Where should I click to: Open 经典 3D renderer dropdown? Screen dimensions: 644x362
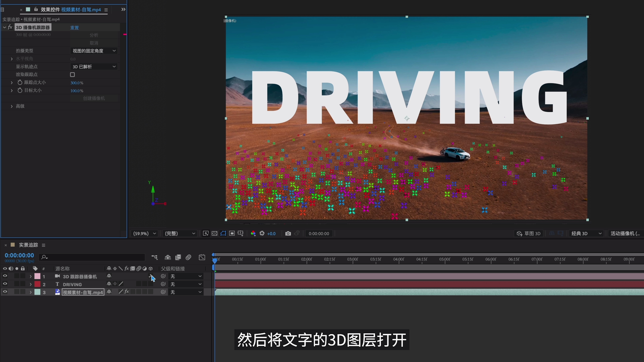(x=586, y=233)
